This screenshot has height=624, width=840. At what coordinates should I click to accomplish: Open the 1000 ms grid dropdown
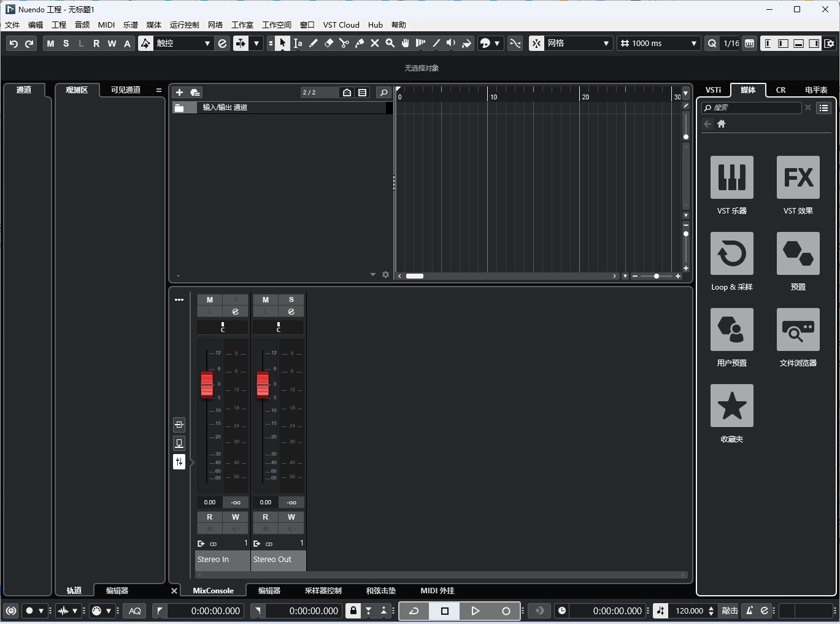click(x=658, y=43)
